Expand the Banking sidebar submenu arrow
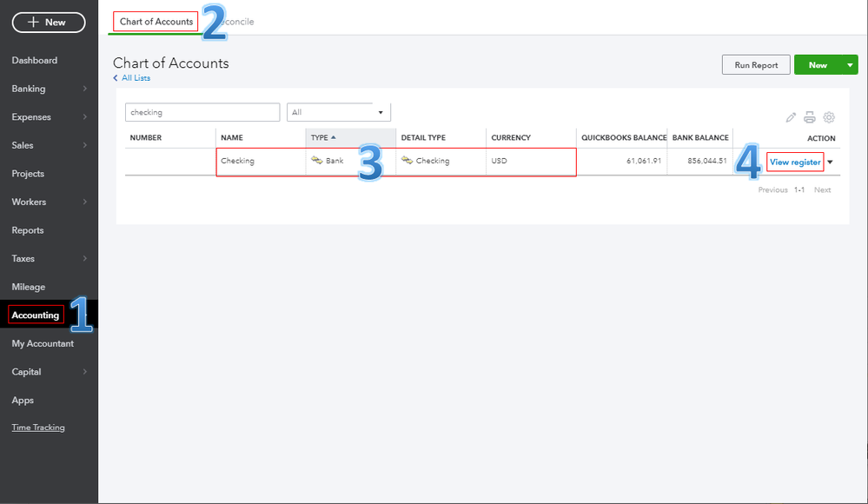The width and height of the screenshot is (868, 504). tap(84, 89)
